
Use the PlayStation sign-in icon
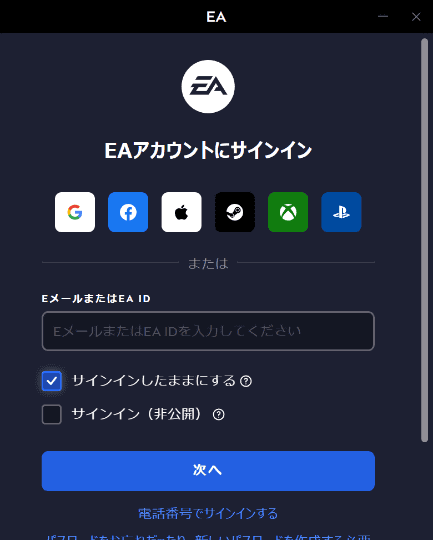pyautogui.click(x=341, y=212)
